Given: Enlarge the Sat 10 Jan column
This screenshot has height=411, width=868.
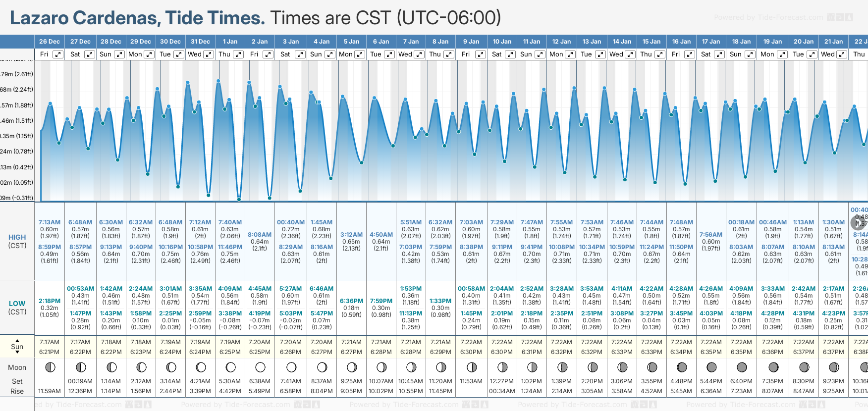Looking at the screenshot, I should pyautogui.click(x=510, y=54).
